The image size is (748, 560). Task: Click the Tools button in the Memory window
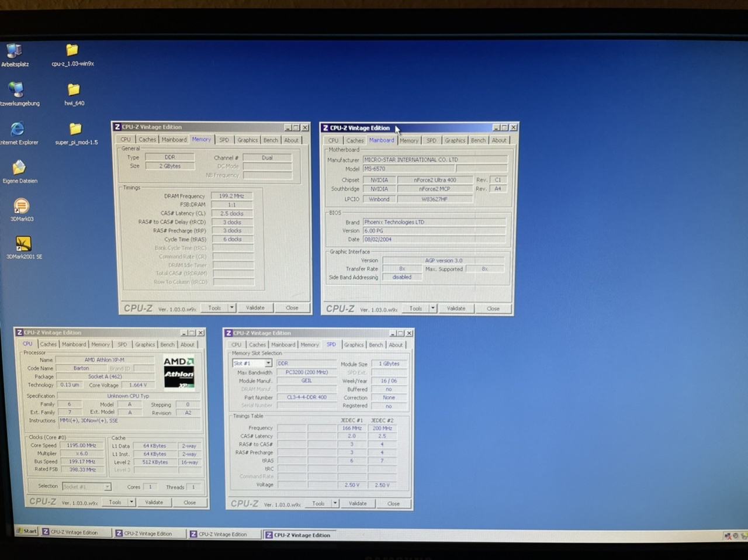pos(214,307)
